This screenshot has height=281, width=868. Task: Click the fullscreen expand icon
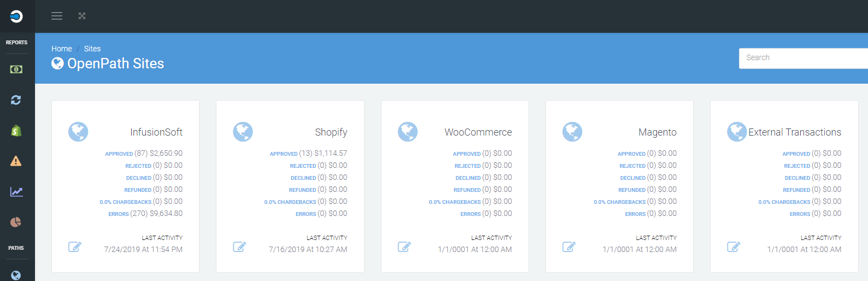tap(82, 16)
